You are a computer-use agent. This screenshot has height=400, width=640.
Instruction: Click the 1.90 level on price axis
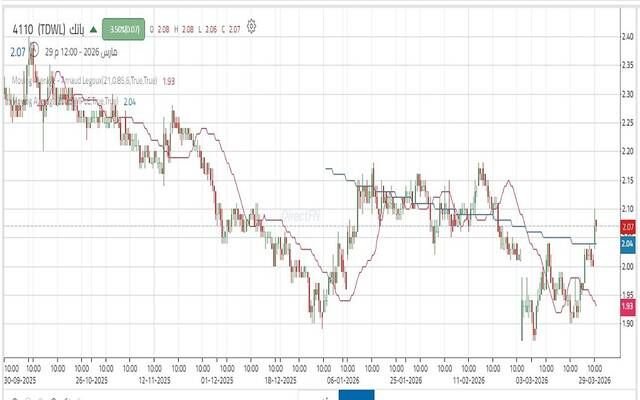click(626, 324)
